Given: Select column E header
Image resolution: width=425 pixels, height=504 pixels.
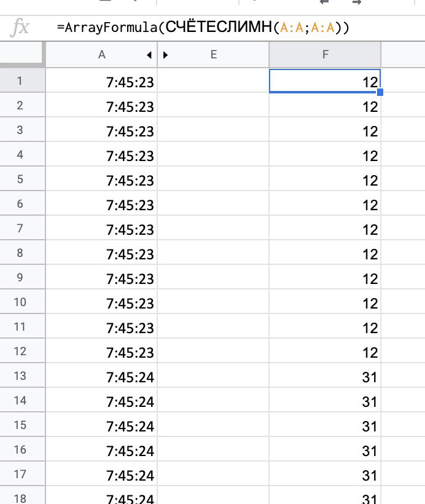Looking at the screenshot, I should click(x=214, y=55).
